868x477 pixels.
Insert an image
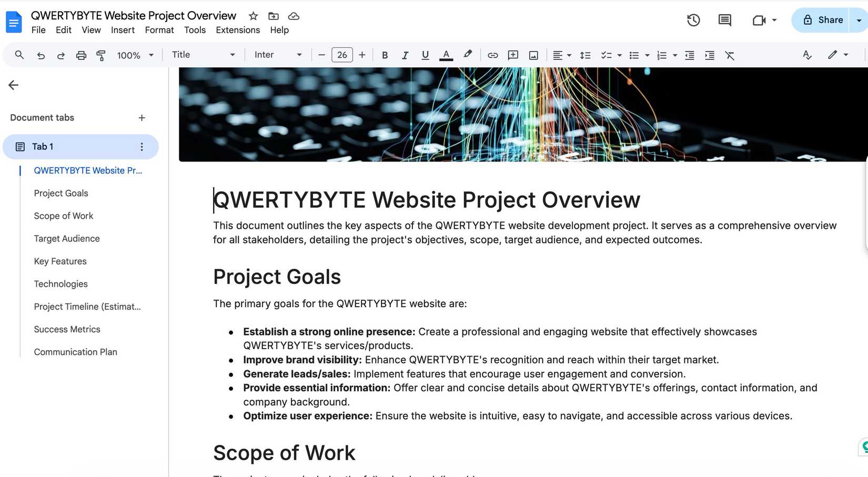533,55
